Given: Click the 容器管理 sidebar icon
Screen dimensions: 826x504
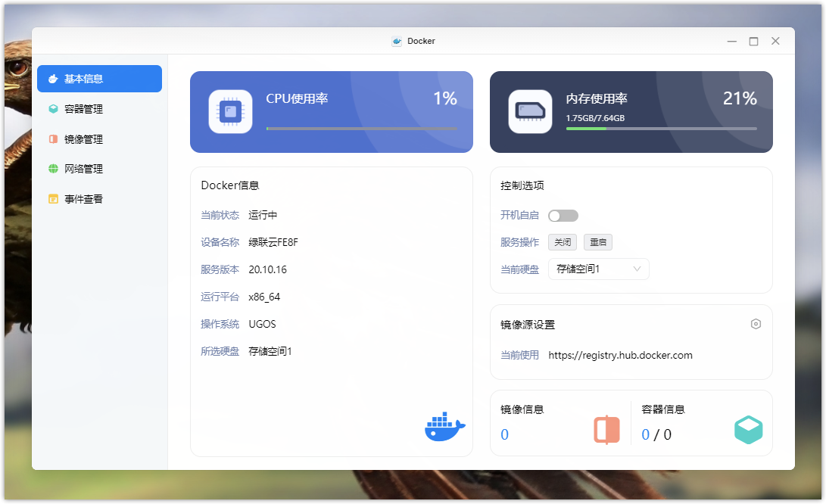Looking at the screenshot, I should point(53,109).
